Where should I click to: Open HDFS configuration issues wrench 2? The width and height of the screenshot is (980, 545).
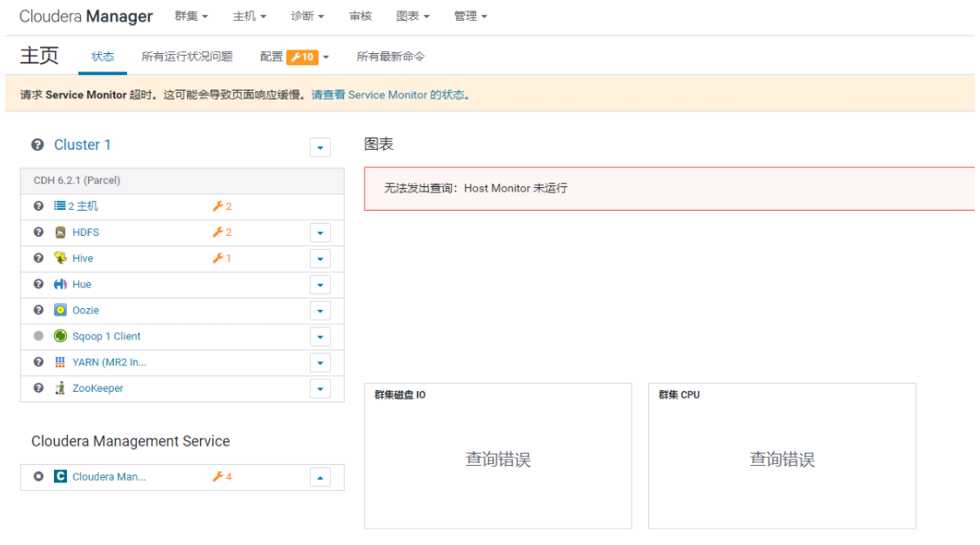(x=222, y=232)
